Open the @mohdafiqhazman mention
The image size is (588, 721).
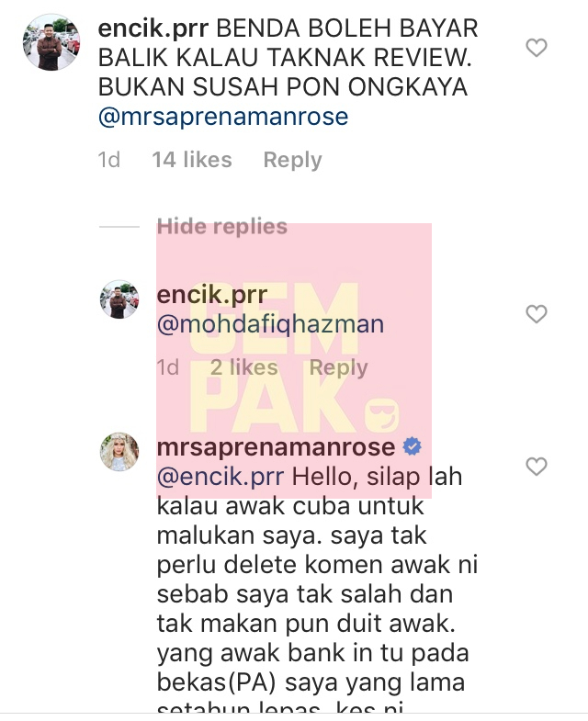[x=270, y=324]
